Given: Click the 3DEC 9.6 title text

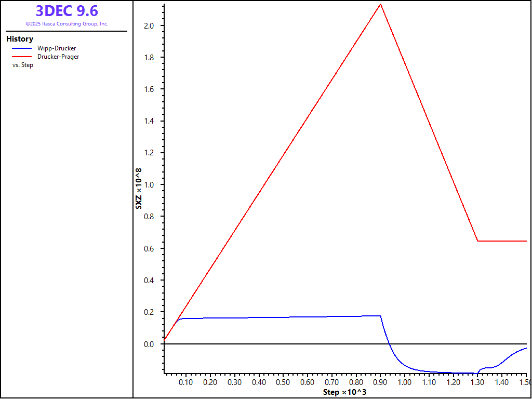Looking at the screenshot, I should click(x=66, y=11).
